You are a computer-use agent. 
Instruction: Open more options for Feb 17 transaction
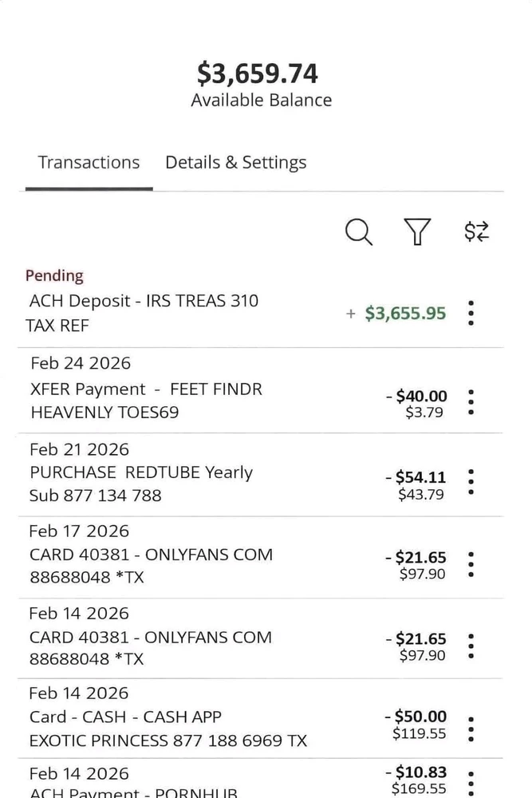pos(471,563)
